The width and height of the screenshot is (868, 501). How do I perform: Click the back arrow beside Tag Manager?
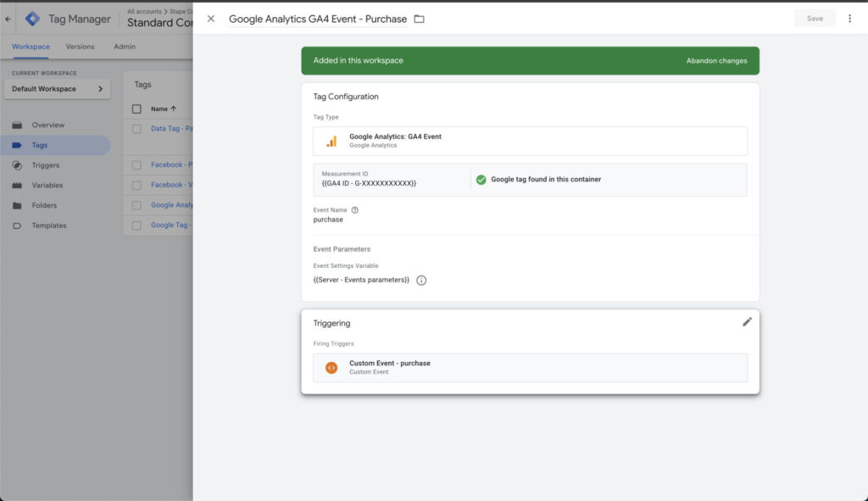click(8, 19)
